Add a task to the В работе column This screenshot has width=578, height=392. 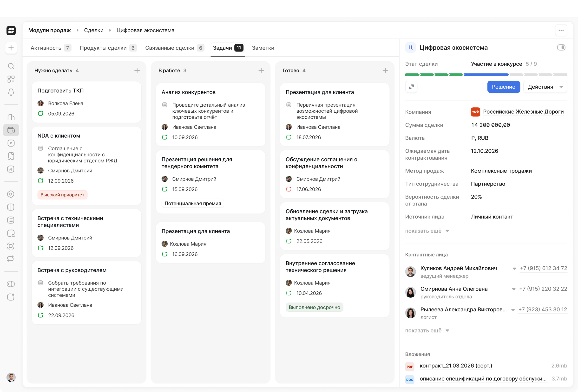261,70
